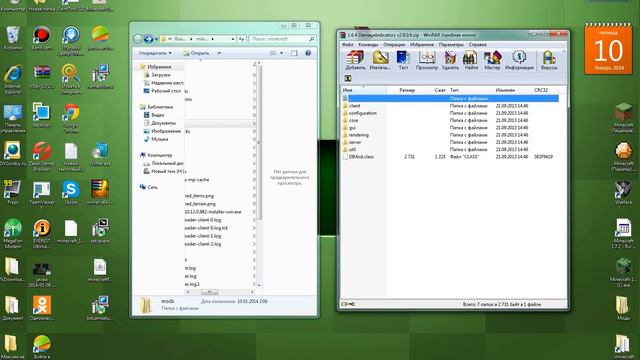Click the Explorer search field
Viewport: 640px width, 360px height.
click(x=282, y=39)
